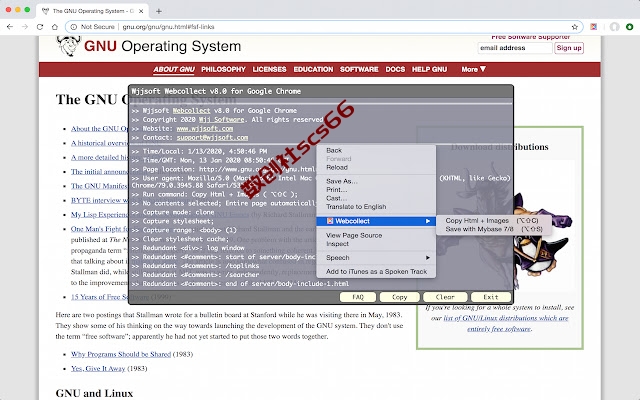Select Save with Mybase 7/8 item

click(493, 229)
